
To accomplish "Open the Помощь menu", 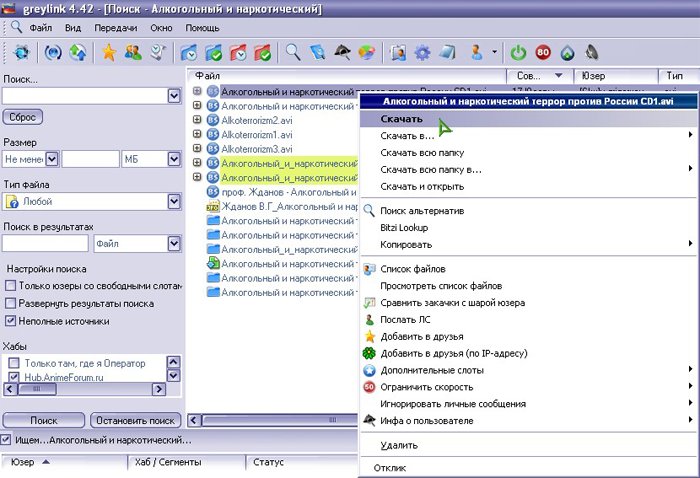I will [x=202, y=28].
